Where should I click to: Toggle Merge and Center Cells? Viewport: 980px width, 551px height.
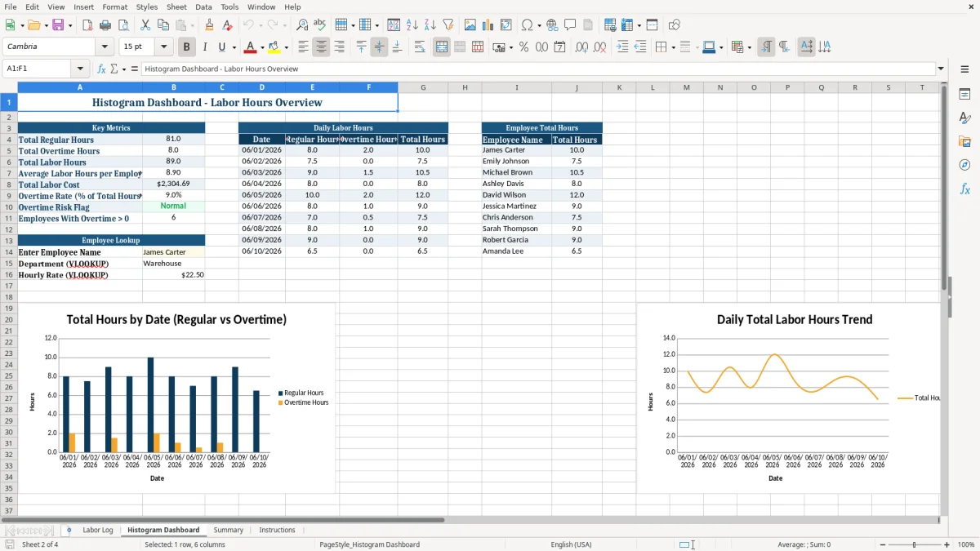pos(442,47)
